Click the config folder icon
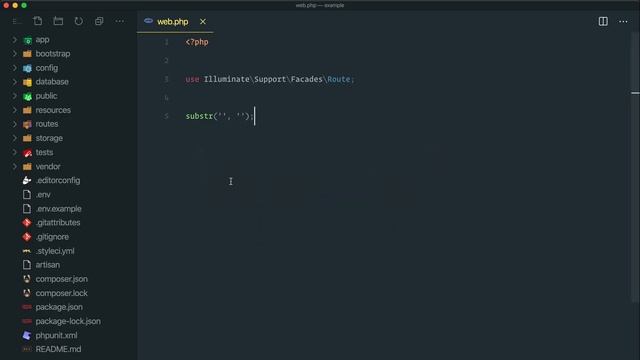 pyautogui.click(x=27, y=68)
